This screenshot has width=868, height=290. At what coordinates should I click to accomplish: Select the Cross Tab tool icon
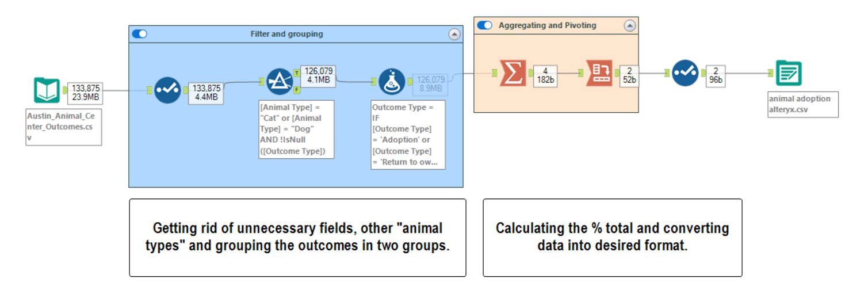599,73
